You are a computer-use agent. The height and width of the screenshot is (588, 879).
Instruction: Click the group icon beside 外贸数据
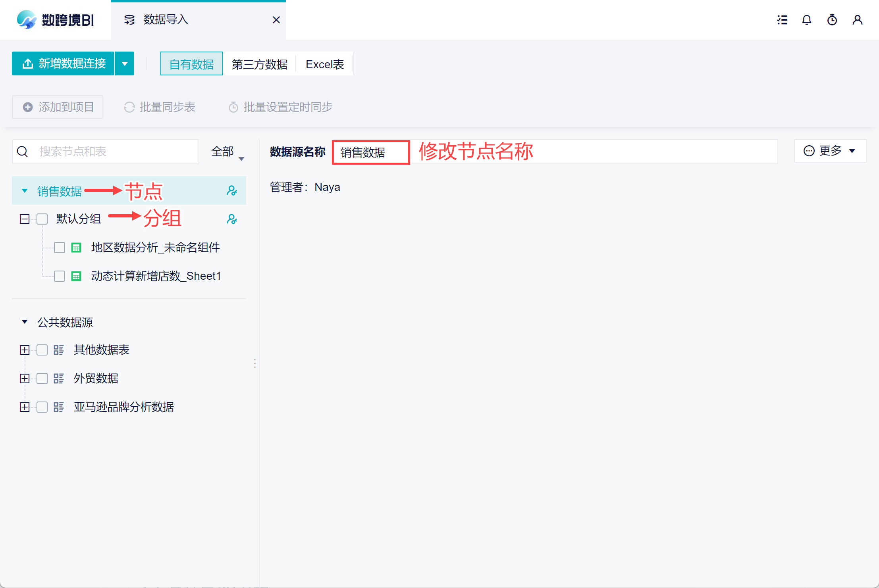click(59, 379)
